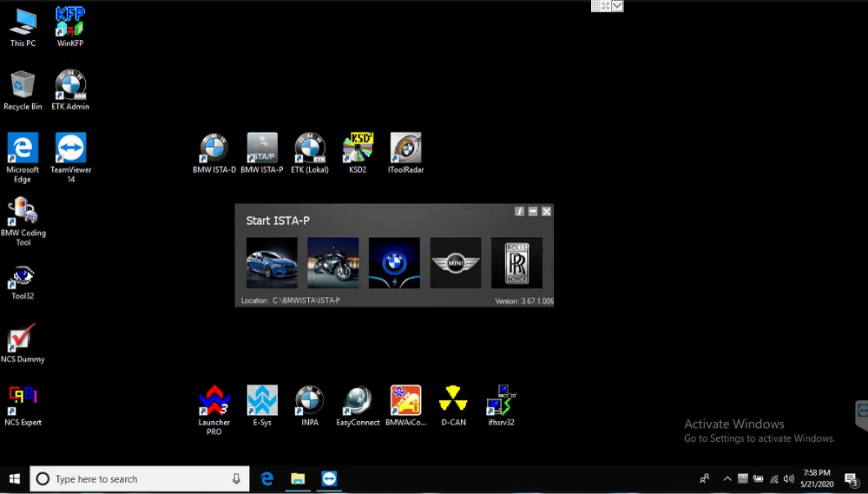Launch the NCS Expert shortcut
The height and width of the screenshot is (494, 868).
click(23, 405)
